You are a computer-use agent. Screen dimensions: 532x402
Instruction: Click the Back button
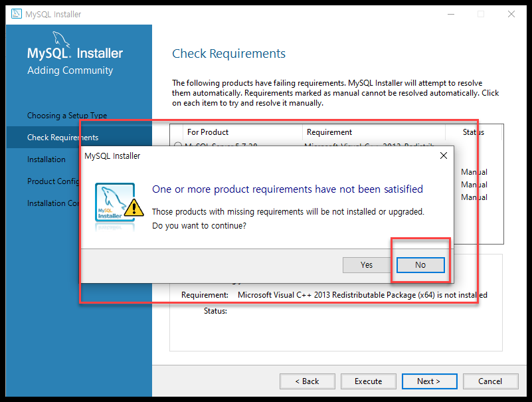[307, 381]
